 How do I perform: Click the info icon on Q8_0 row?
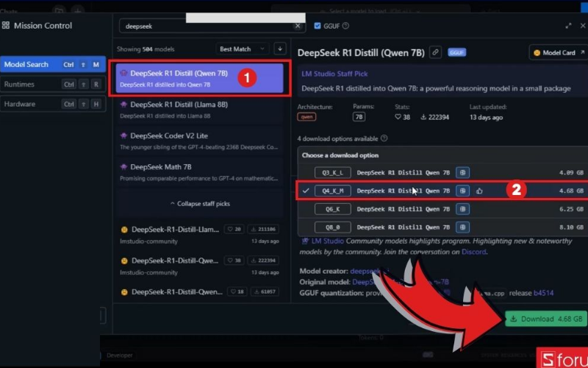[x=462, y=227]
